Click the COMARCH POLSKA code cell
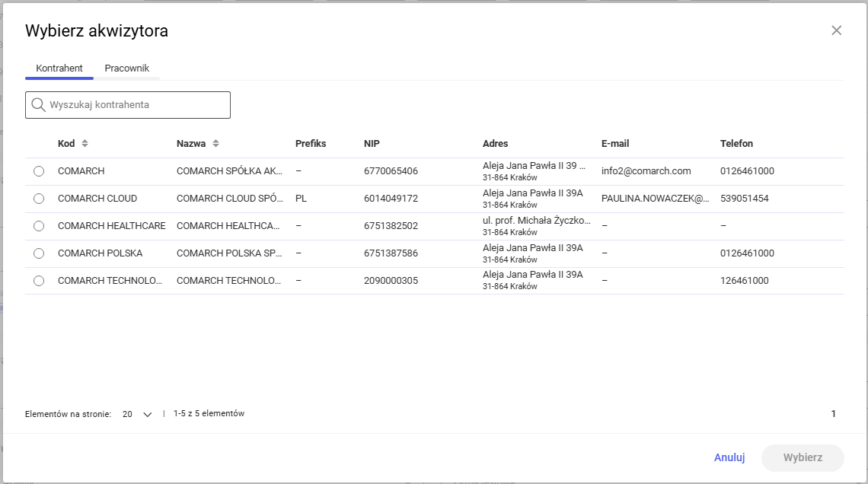This screenshot has width=868, height=484. [101, 253]
